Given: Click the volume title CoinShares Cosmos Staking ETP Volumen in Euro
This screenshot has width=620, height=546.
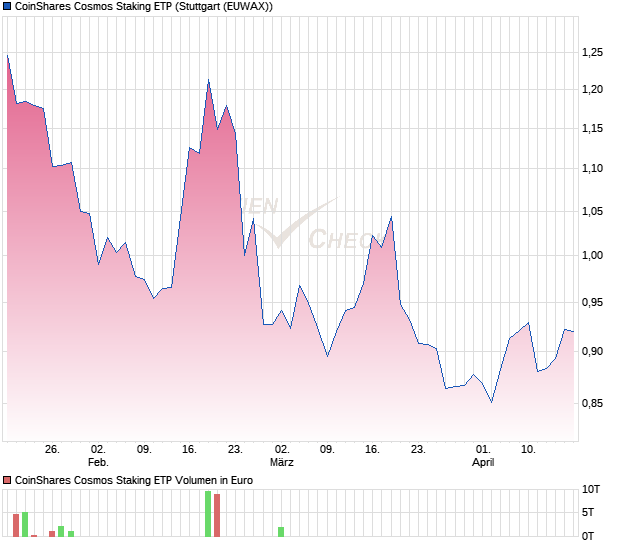Looking at the screenshot, I should [x=134, y=480].
